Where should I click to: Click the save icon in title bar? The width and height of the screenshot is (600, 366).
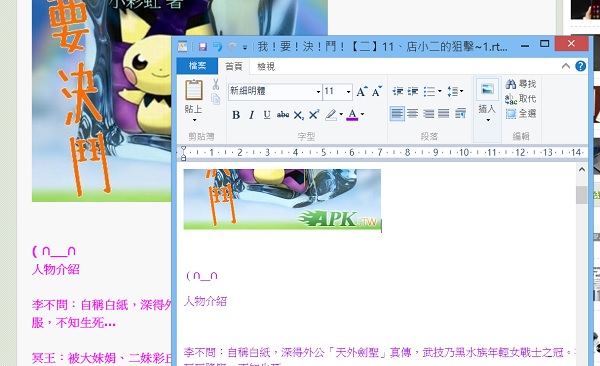click(202, 47)
